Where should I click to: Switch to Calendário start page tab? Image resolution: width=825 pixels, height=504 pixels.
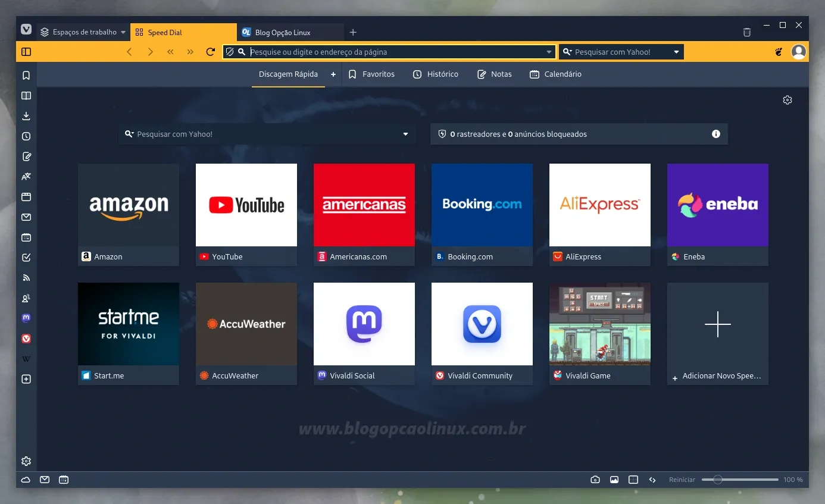555,74
